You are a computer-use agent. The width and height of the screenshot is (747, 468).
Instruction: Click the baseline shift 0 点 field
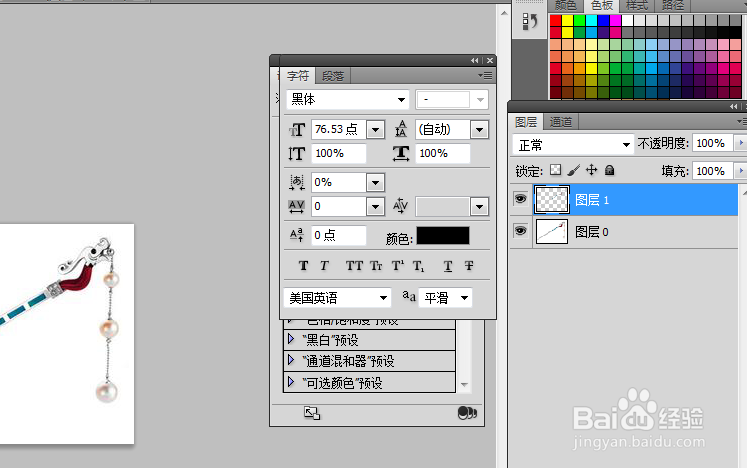(x=338, y=235)
